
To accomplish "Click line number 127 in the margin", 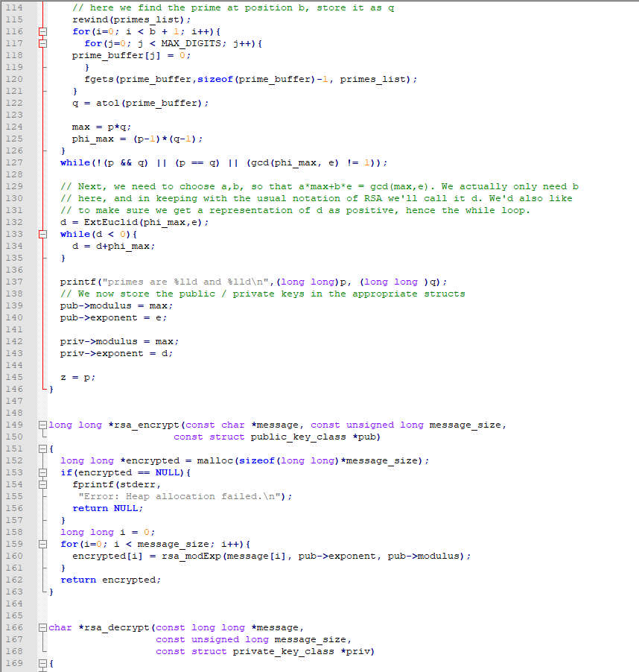I will pos(14,163).
